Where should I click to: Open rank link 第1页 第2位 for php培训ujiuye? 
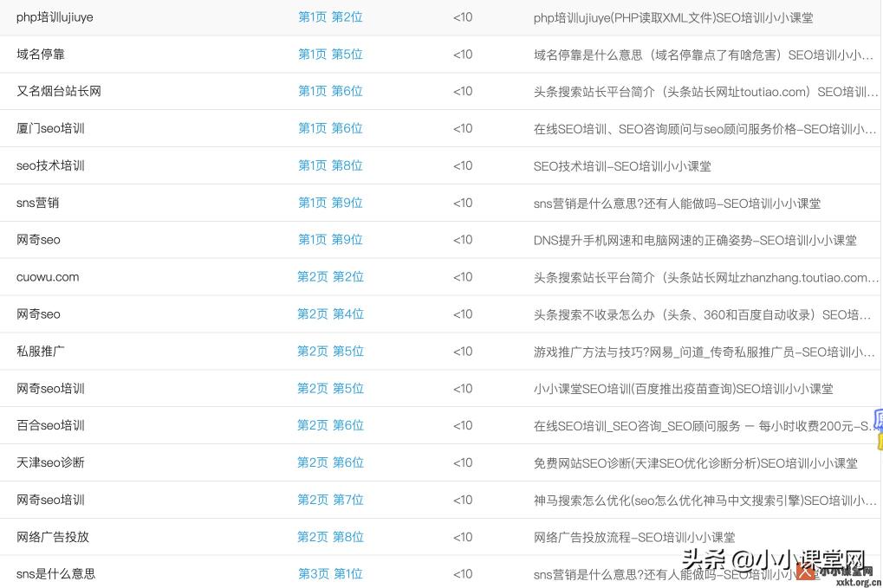[x=330, y=17]
